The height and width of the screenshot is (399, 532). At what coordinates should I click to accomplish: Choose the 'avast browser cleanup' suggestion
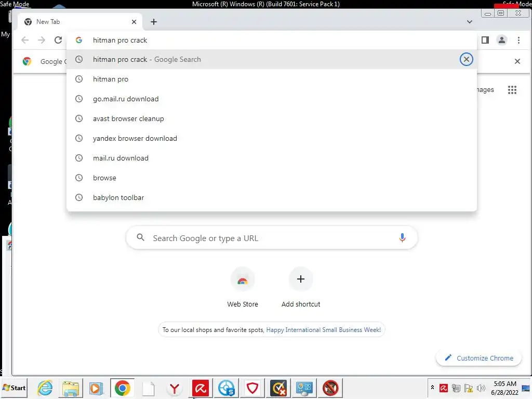(x=271, y=118)
